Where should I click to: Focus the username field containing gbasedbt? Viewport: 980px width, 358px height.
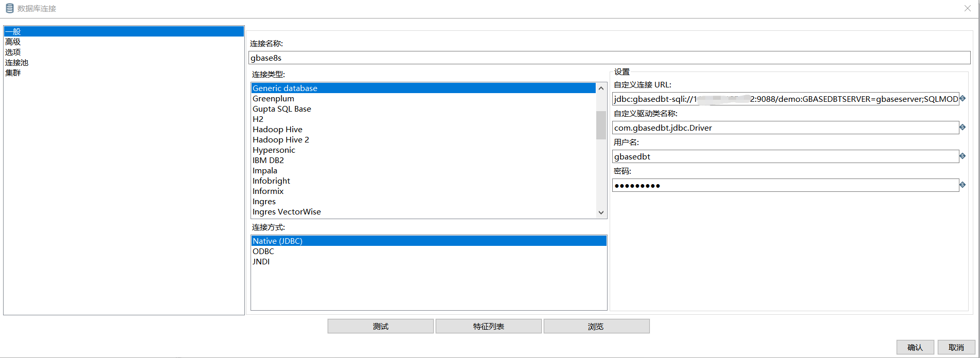coord(786,156)
